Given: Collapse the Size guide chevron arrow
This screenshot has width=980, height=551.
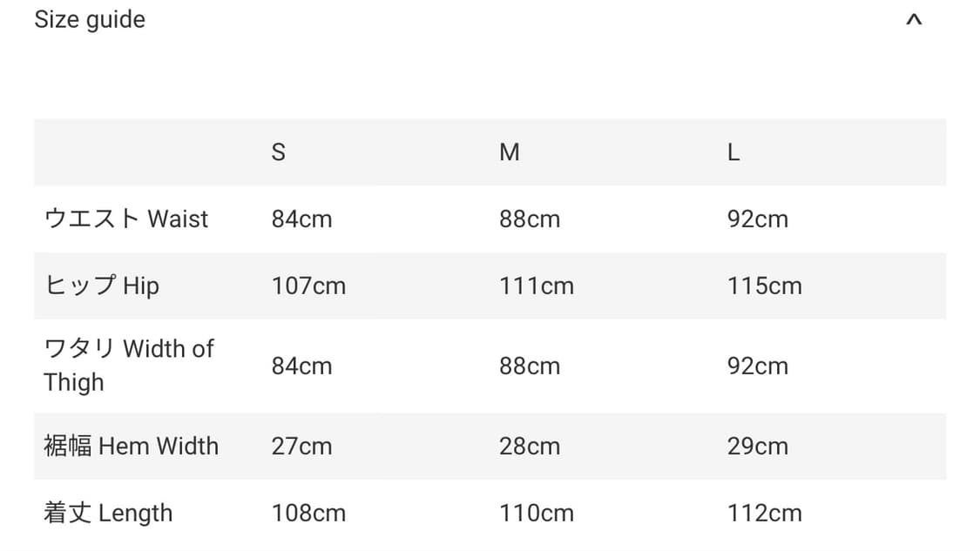Looking at the screenshot, I should coord(913,20).
